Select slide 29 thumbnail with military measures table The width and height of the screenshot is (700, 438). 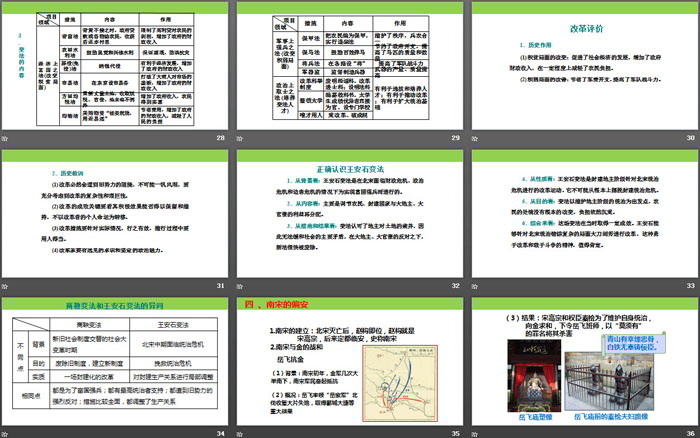pyautogui.click(x=349, y=64)
